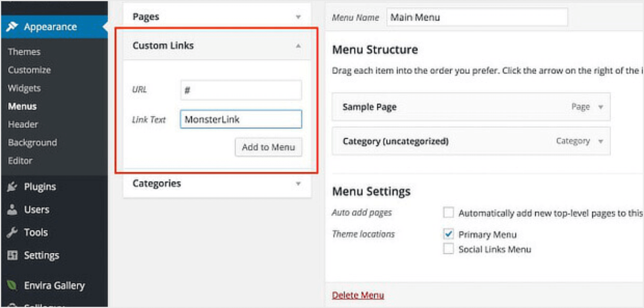The width and height of the screenshot is (644, 308).
Task: Uncheck the Primary Menu checkbox
Action: 448,234
